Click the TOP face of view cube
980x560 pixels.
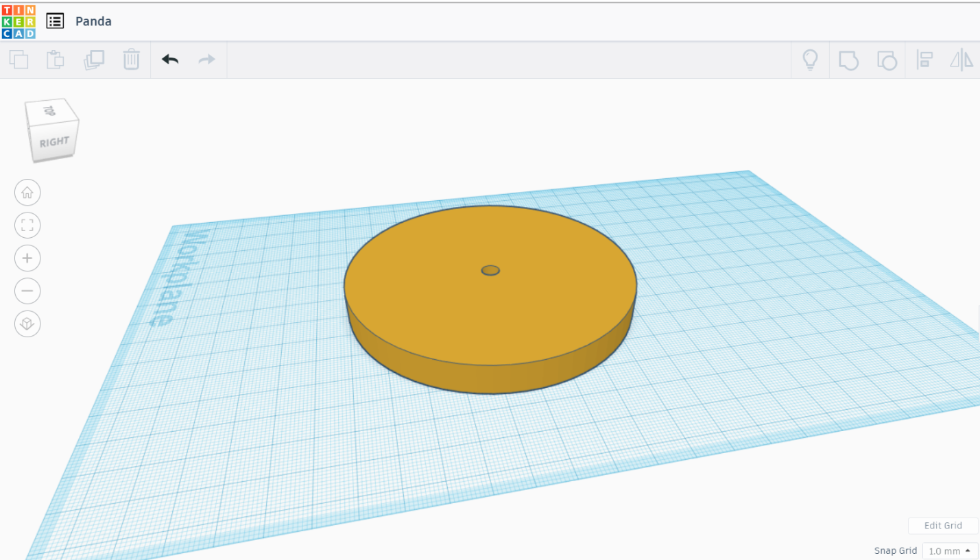pos(49,110)
